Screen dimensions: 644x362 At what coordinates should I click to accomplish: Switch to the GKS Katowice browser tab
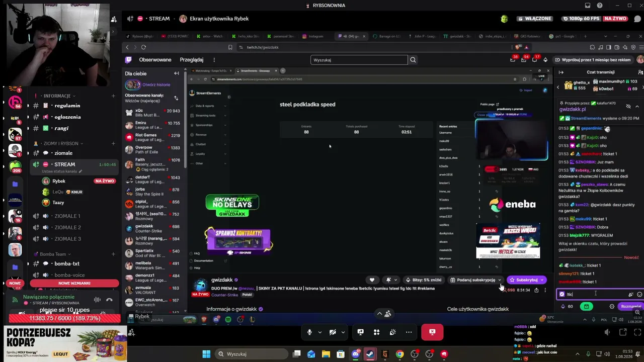(x=528, y=36)
